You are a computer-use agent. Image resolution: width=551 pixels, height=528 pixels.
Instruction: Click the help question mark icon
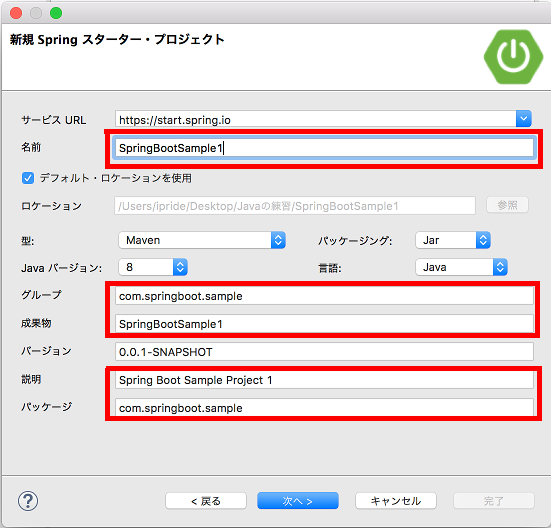pyautogui.click(x=28, y=501)
